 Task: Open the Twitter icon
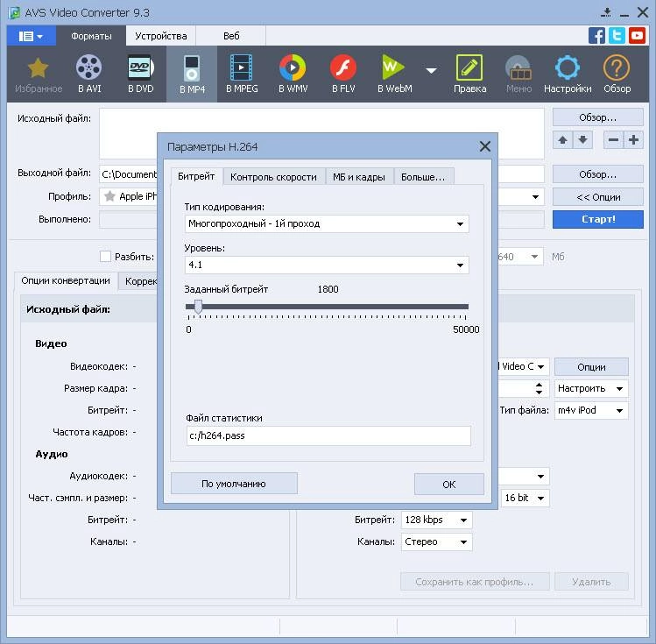(x=617, y=36)
